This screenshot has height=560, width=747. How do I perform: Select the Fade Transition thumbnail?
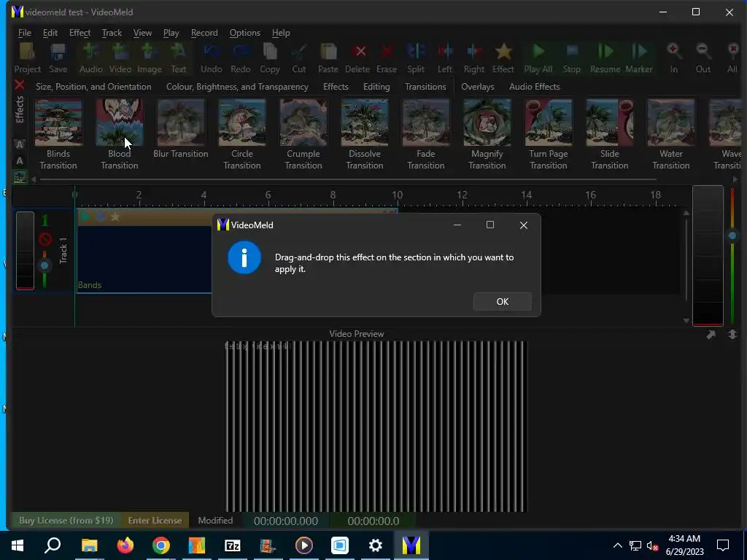(x=426, y=122)
